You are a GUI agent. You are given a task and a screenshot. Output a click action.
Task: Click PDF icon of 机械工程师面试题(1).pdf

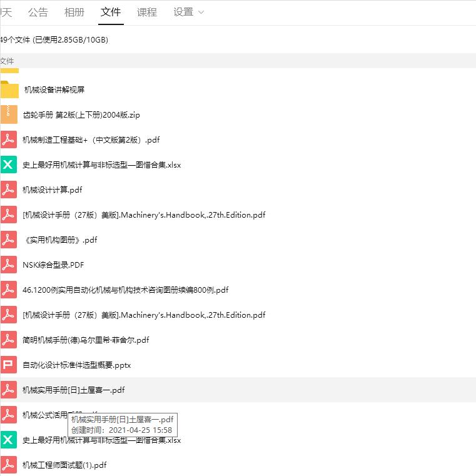(9, 465)
